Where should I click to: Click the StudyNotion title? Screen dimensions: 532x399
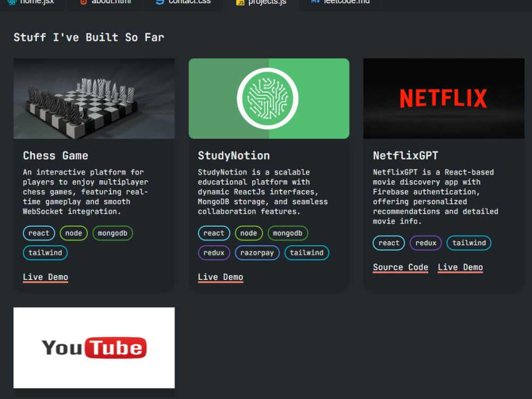[234, 156]
